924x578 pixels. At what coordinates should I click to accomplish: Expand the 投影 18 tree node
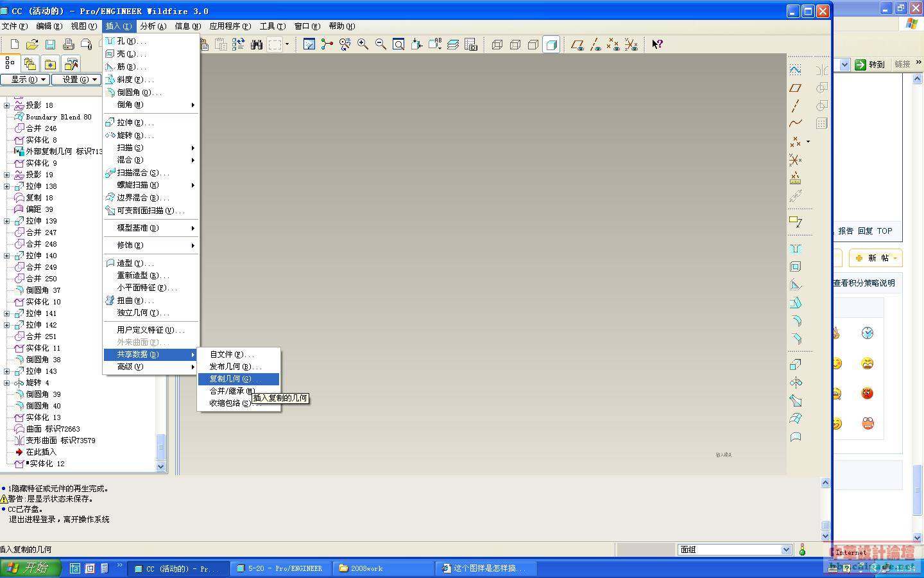(x=7, y=105)
